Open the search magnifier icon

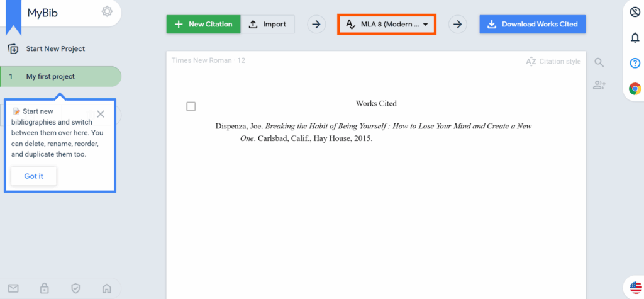click(x=599, y=62)
